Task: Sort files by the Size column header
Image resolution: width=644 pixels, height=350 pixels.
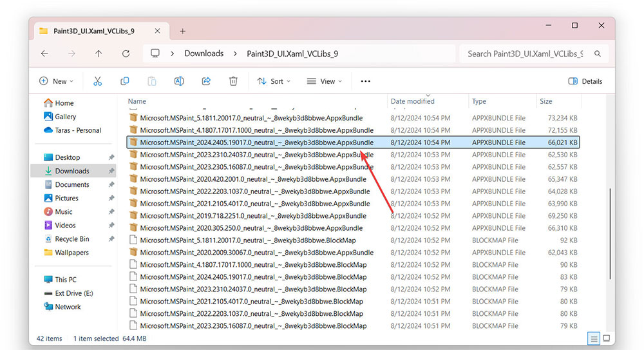Action: click(546, 101)
